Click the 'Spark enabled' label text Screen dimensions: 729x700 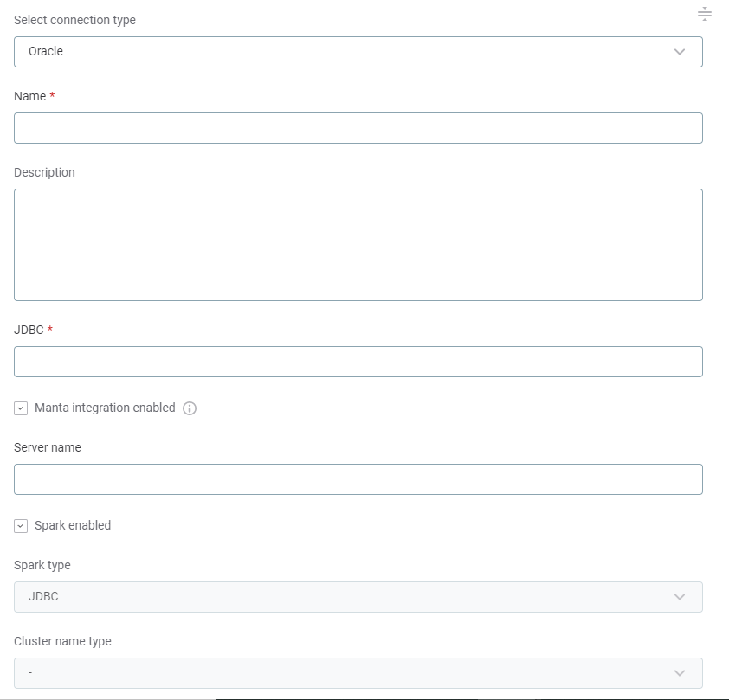[73, 525]
